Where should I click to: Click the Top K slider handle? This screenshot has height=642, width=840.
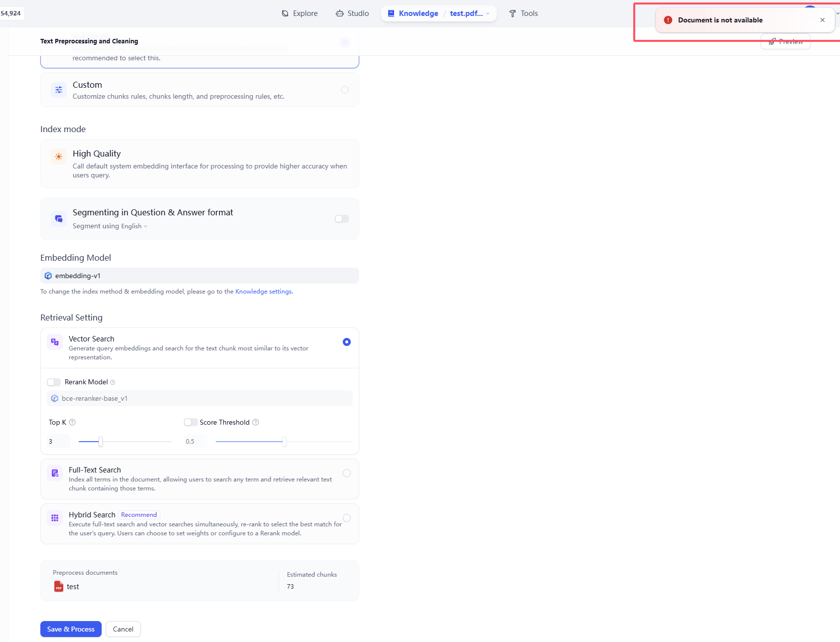coord(101,442)
